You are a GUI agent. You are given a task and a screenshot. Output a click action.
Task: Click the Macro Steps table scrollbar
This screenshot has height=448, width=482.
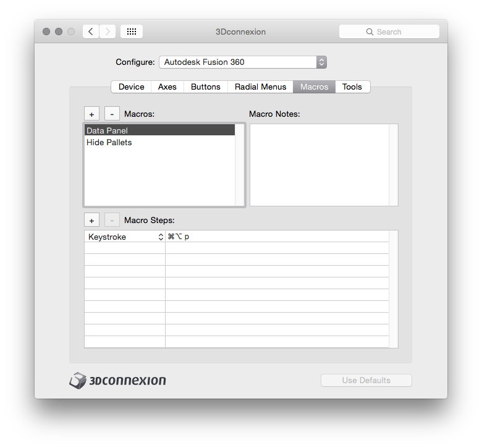pos(394,289)
